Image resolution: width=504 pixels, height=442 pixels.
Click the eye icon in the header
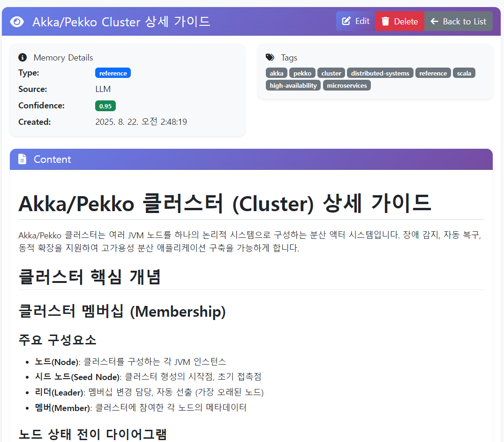click(x=17, y=22)
